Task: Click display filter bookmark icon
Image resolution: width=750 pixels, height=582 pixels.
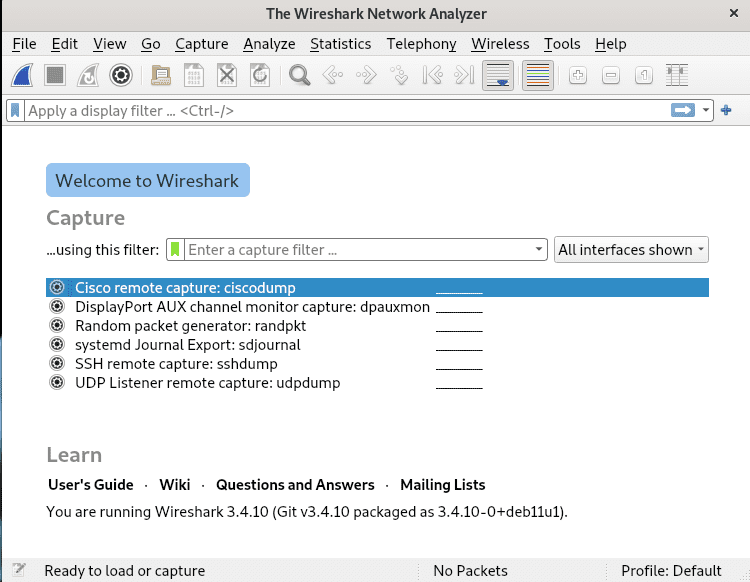Action: 15,110
